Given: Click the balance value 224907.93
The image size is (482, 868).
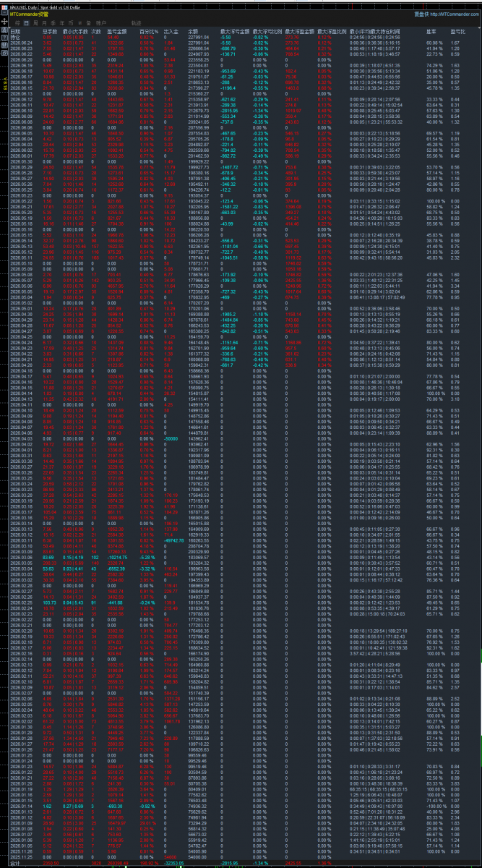Looking at the screenshot, I should coord(198,54).
